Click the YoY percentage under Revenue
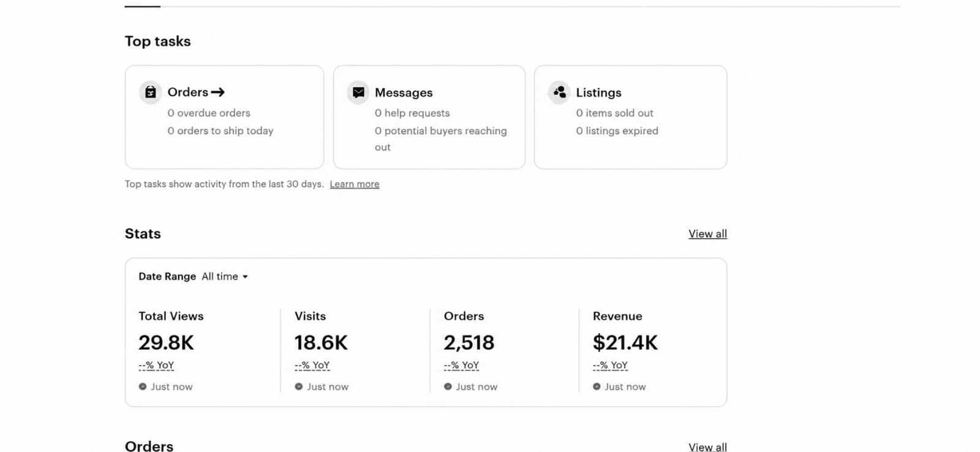Viewport: 980px width, 452px height. pyautogui.click(x=611, y=366)
